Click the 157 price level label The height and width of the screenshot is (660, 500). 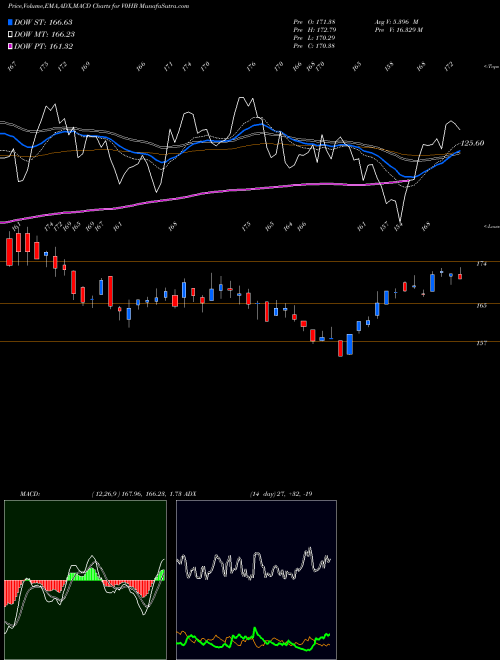481,343
